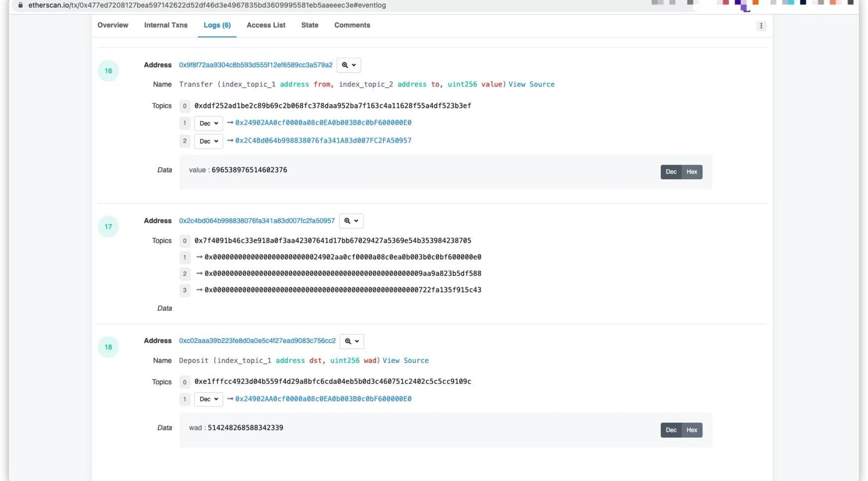Open Dec dropdown for log 18 topic 1

pos(208,399)
